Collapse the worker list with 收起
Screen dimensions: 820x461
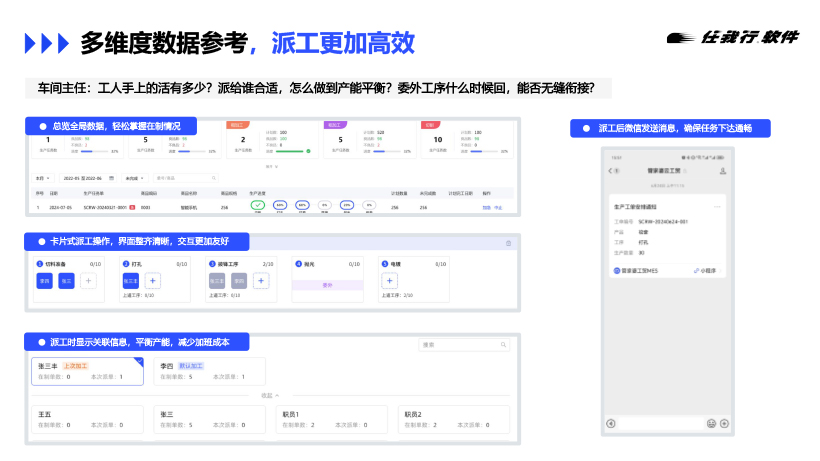click(x=268, y=395)
